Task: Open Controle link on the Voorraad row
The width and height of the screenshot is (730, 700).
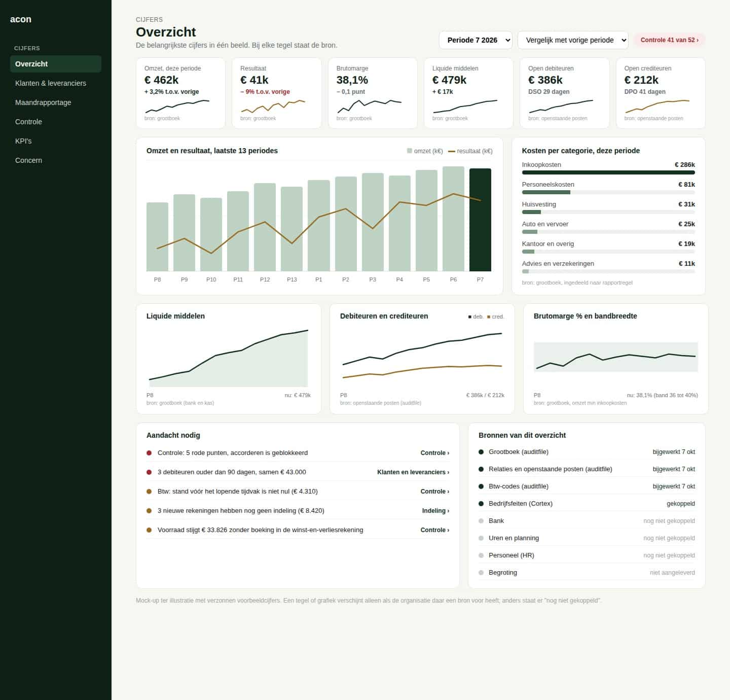Action: [434, 530]
